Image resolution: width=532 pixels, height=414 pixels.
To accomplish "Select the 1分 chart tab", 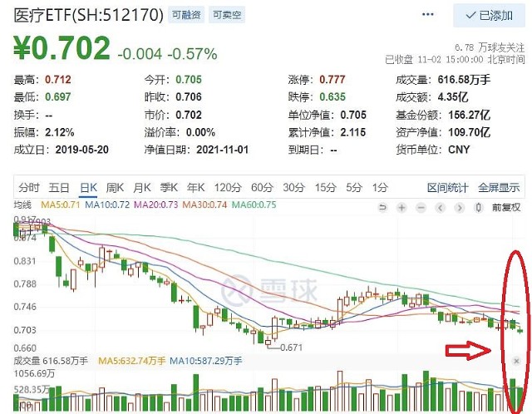I will (380, 187).
